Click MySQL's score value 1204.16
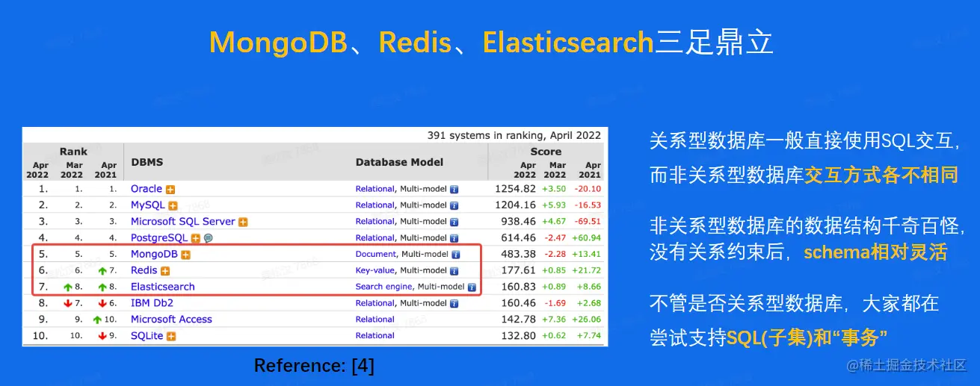980x386 pixels. pyautogui.click(x=515, y=205)
